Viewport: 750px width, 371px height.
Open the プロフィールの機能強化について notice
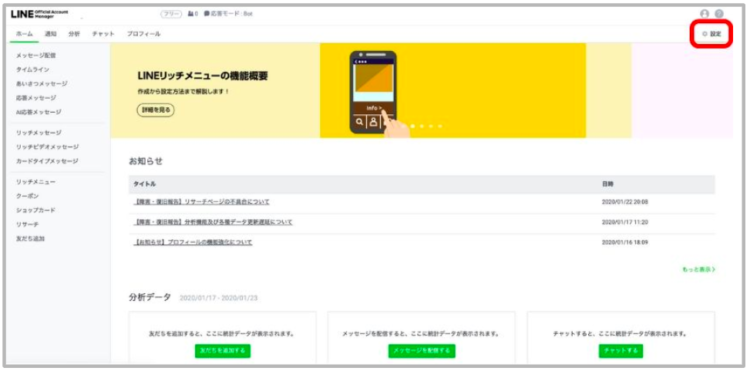193,242
